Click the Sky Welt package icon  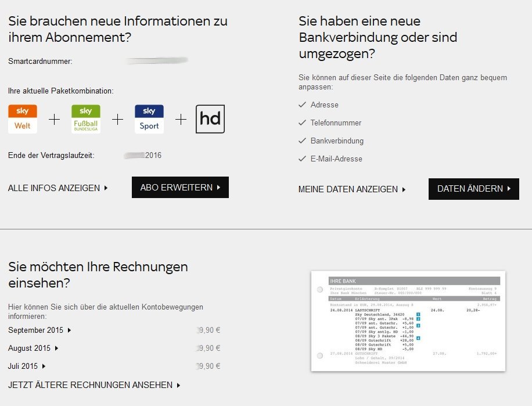click(23, 119)
